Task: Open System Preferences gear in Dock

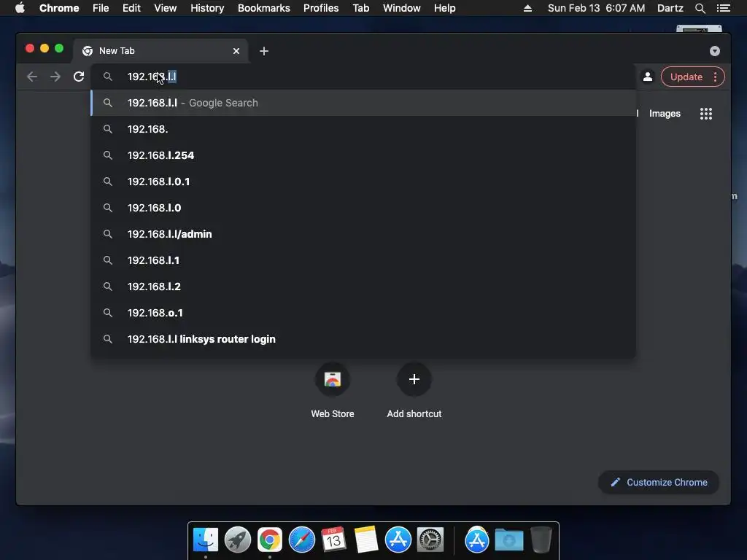Action: pyautogui.click(x=430, y=540)
